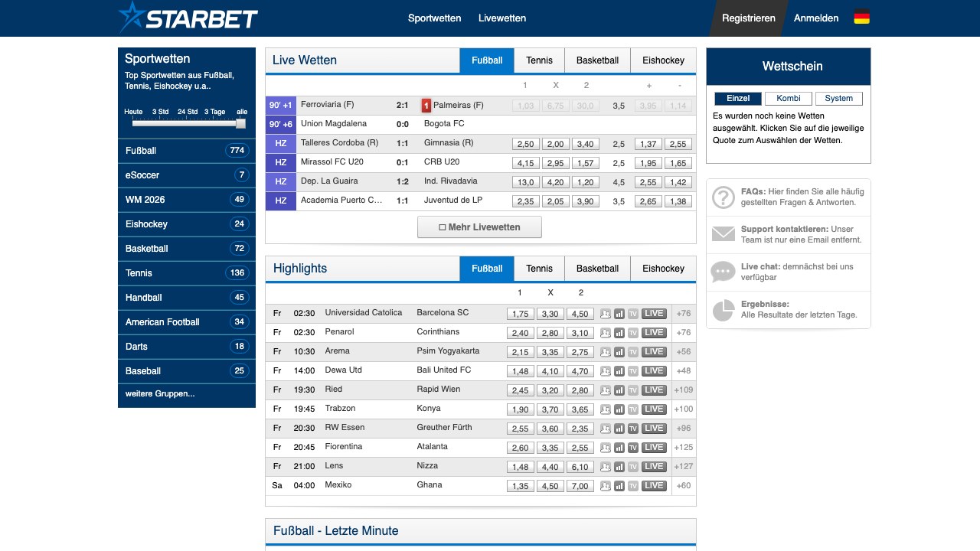This screenshot has width=980, height=551.
Task: Open the LIVE badge for Dewa Utd match
Action: pyautogui.click(x=654, y=371)
